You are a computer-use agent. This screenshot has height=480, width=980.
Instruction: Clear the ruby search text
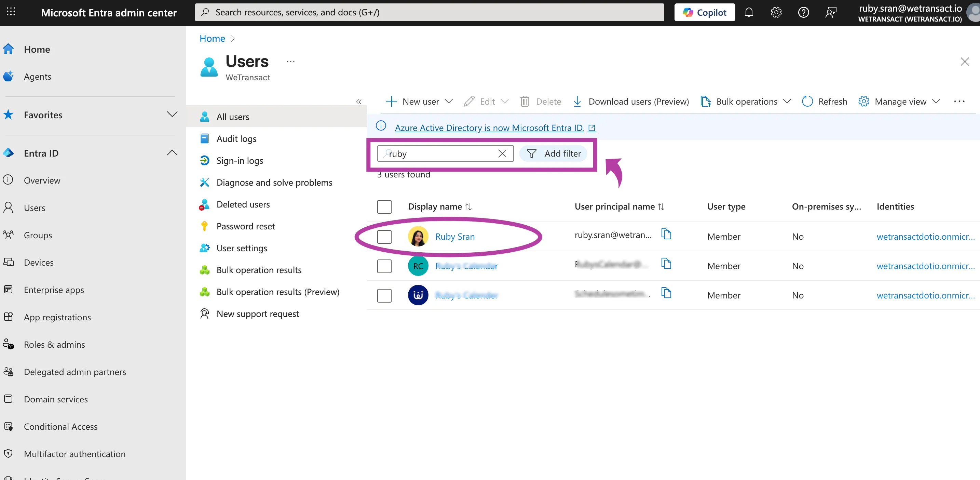click(x=502, y=154)
